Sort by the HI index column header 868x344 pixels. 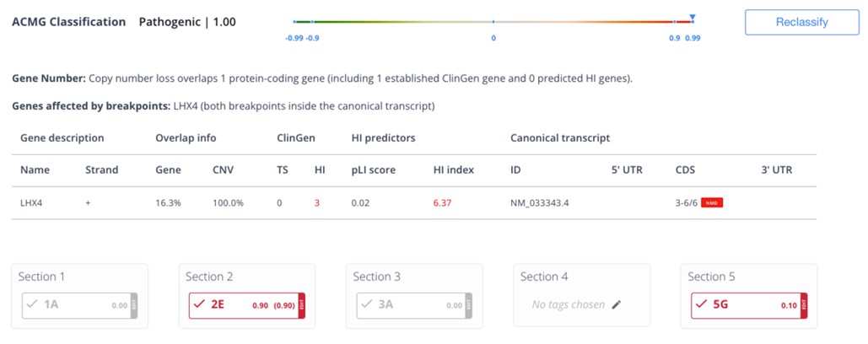(x=453, y=169)
